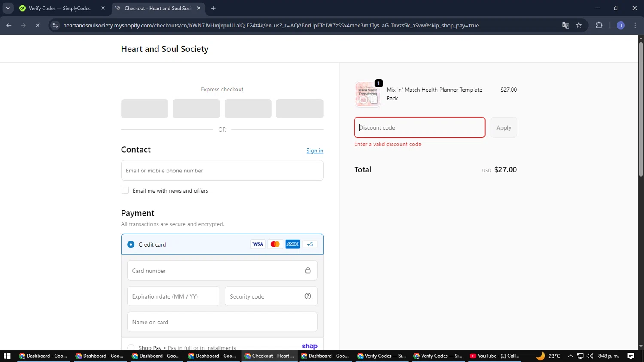
Task: Open first Verify Codes taskbar item
Action: pyautogui.click(x=382, y=356)
